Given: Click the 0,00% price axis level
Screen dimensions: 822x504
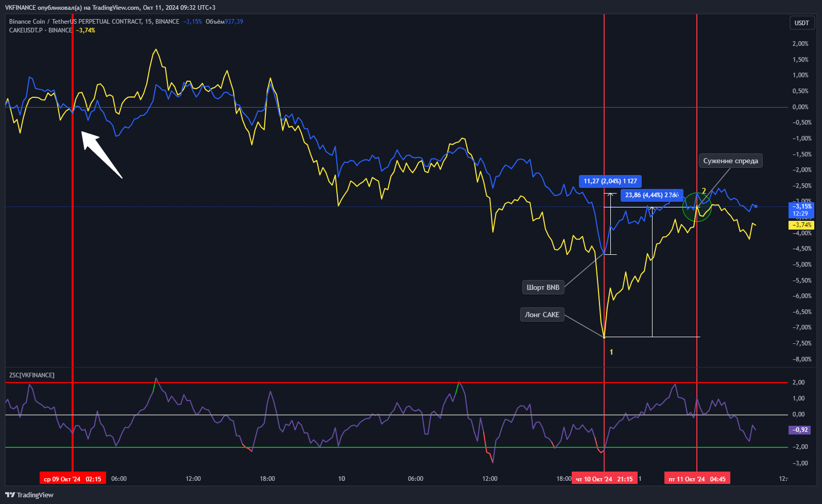Looking at the screenshot, I should click(800, 107).
